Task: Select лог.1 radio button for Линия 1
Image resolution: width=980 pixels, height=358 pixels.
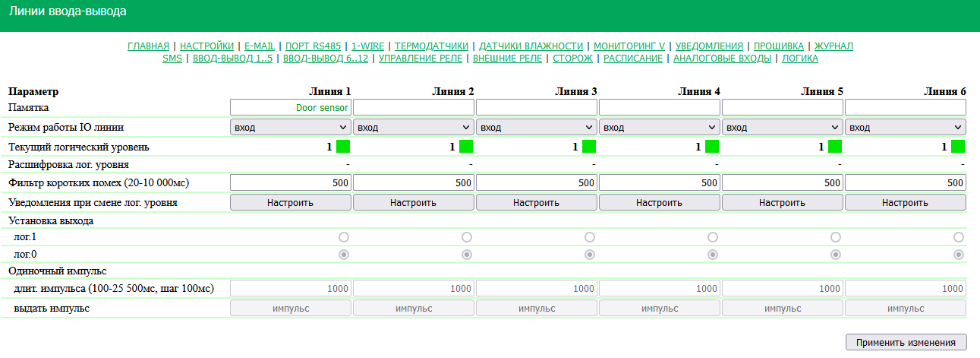Action: (344, 237)
